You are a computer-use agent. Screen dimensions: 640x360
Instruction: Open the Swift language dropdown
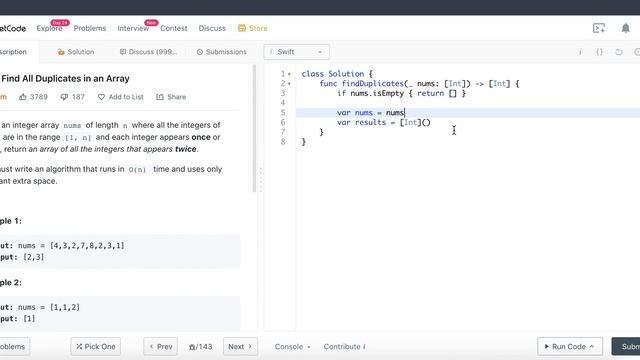click(x=296, y=52)
